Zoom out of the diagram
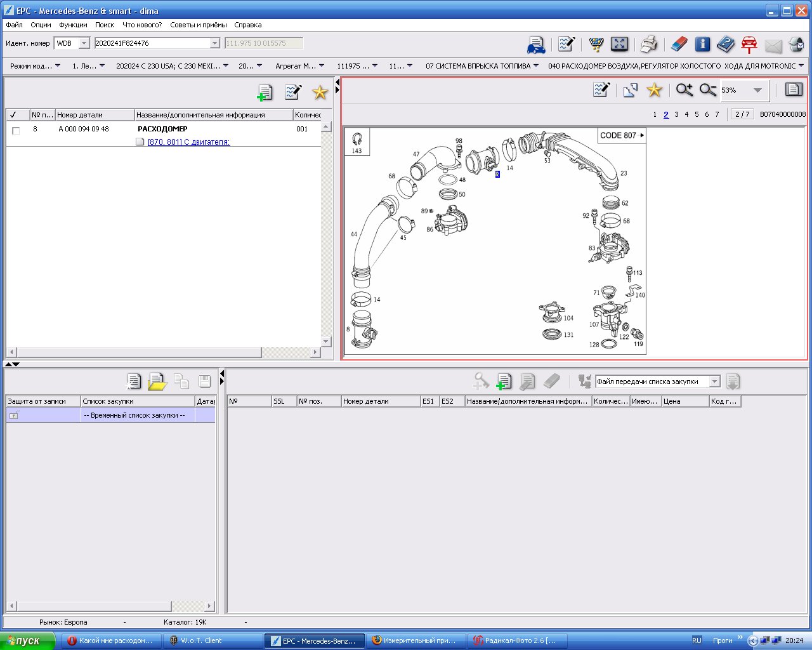This screenshot has width=812, height=650. pos(708,90)
